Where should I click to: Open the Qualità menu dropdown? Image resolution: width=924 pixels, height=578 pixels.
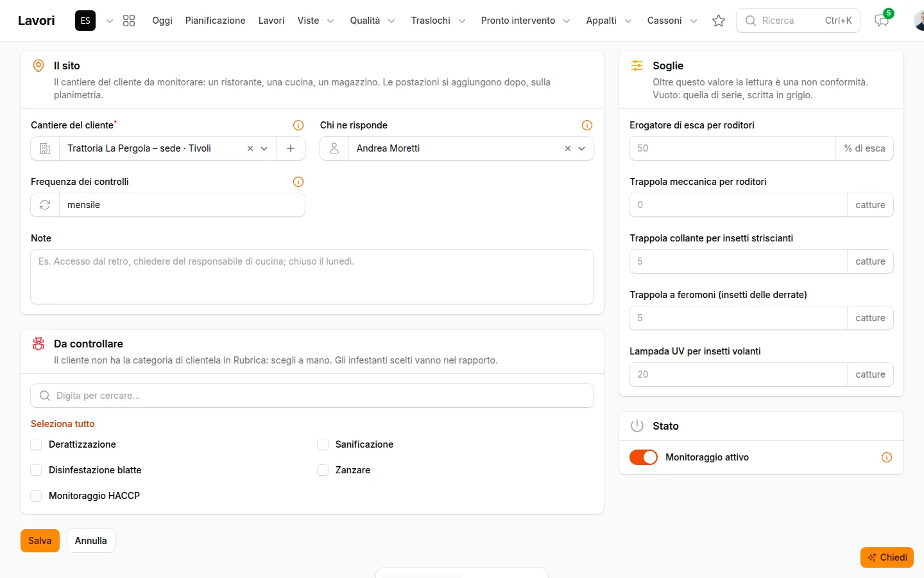click(372, 21)
